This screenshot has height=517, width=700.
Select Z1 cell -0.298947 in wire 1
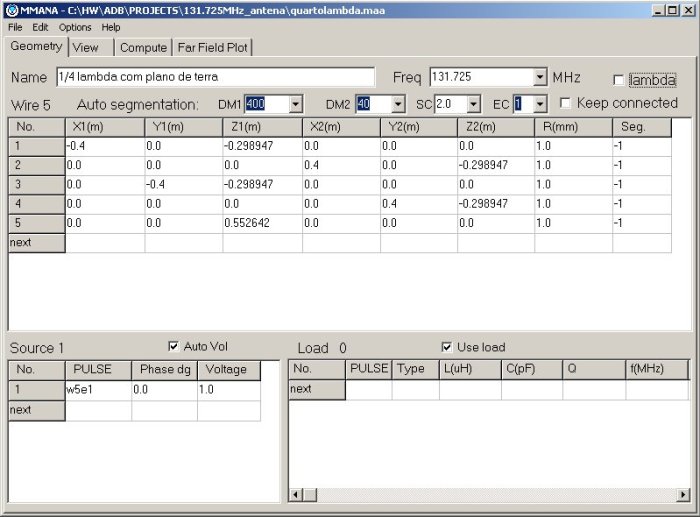(262, 146)
